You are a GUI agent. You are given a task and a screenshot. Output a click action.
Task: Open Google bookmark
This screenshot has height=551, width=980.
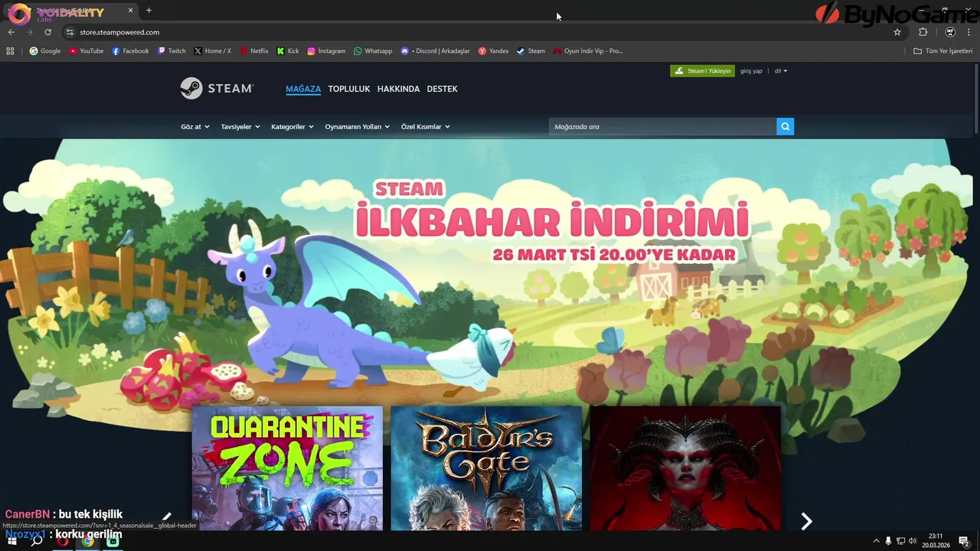coord(45,51)
